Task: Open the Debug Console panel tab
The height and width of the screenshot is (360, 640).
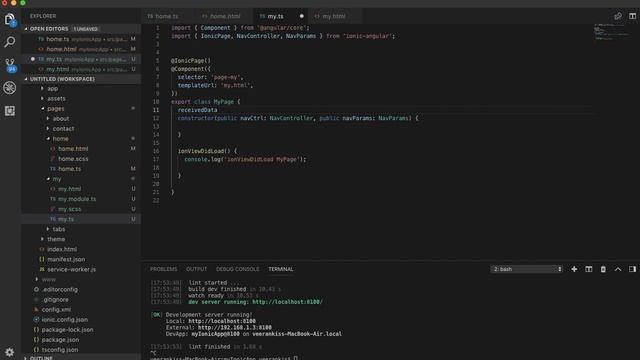Action: coord(237,269)
